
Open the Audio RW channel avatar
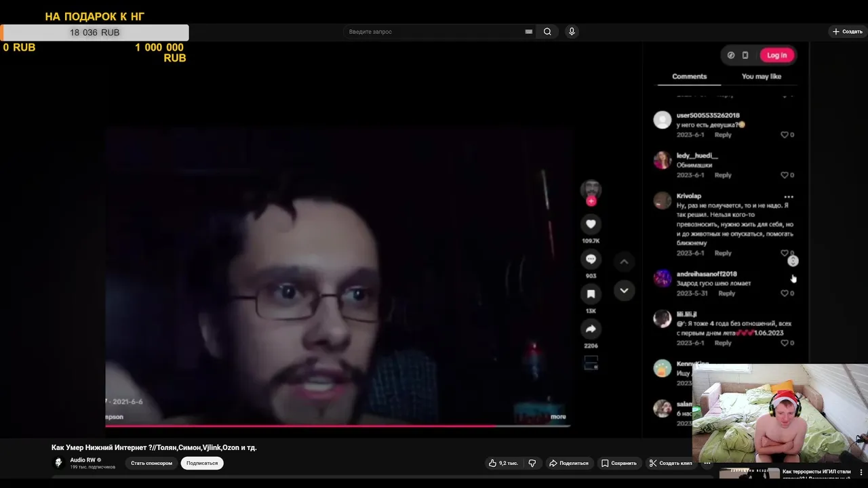[58, 463]
